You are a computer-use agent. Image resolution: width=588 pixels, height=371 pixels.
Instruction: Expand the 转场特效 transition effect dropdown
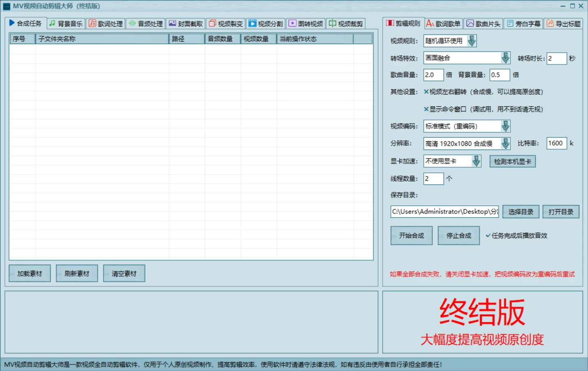pyautogui.click(x=505, y=58)
